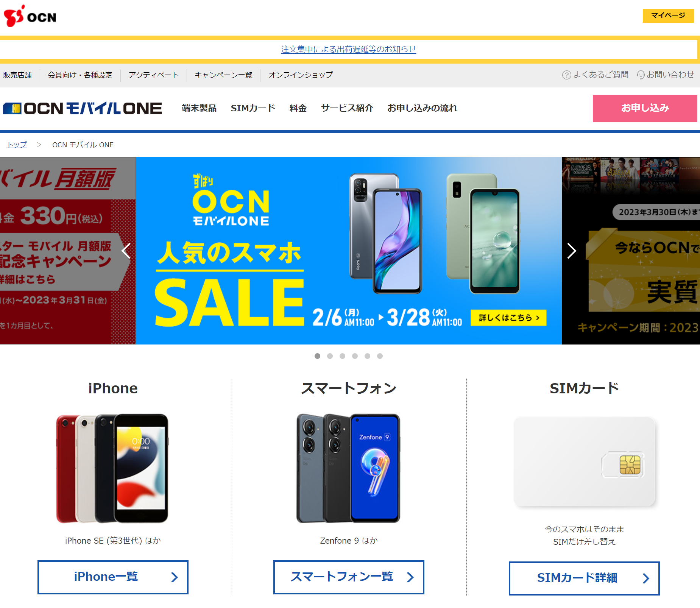The width and height of the screenshot is (700, 608).
Task: Open the 端末製品 menu
Action: click(199, 108)
